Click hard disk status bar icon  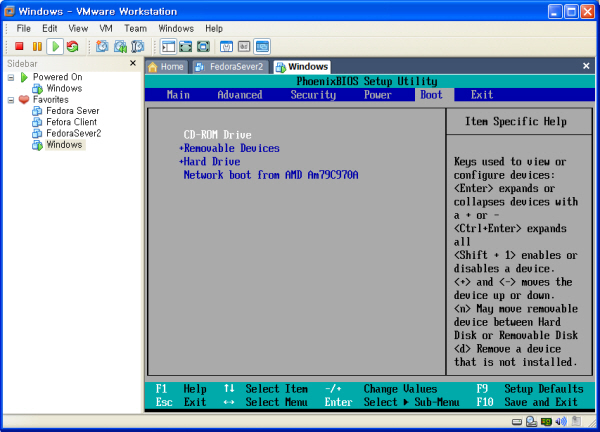517,422
